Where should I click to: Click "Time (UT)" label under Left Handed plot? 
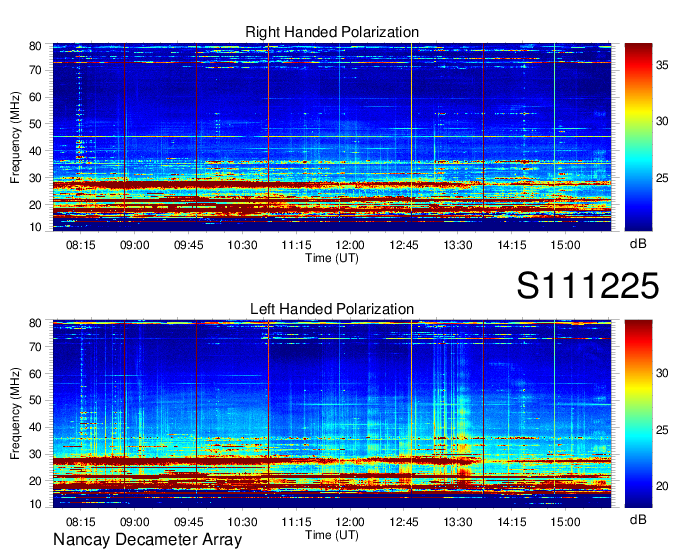pos(332,535)
